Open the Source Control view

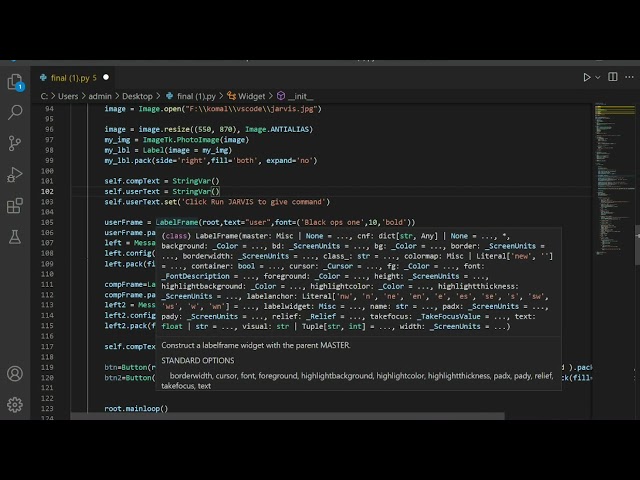tap(15, 143)
